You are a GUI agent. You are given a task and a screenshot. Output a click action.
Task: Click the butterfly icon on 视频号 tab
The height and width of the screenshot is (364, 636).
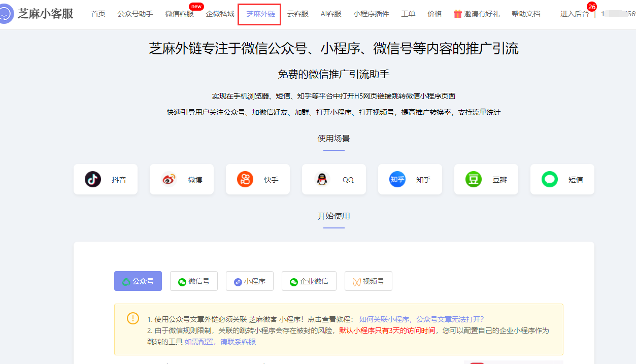tap(357, 282)
